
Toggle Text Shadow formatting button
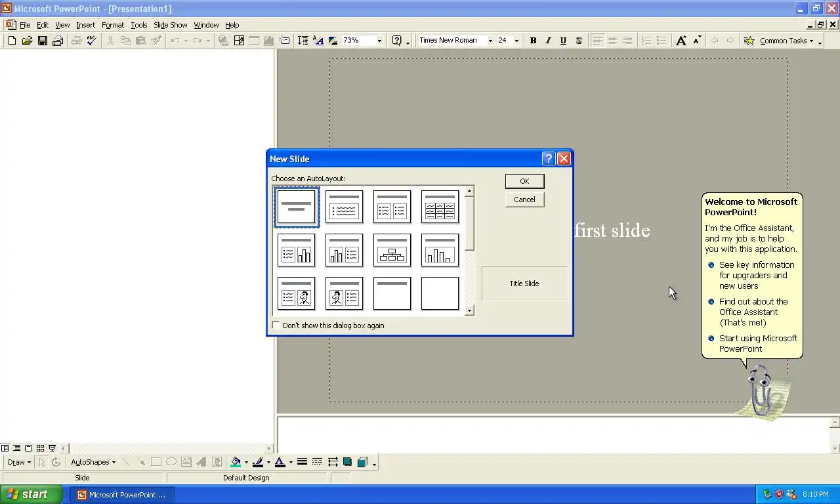pos(578,41)
